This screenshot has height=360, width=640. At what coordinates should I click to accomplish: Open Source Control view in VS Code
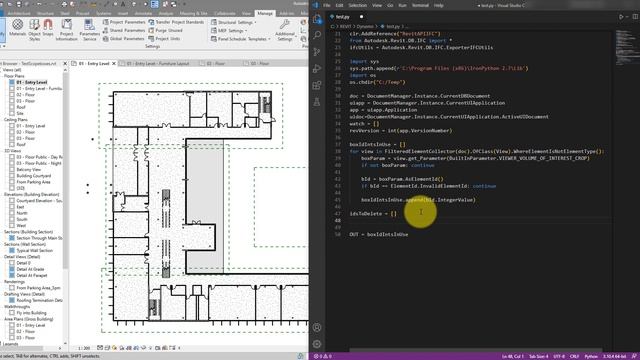tap(317, 52)
